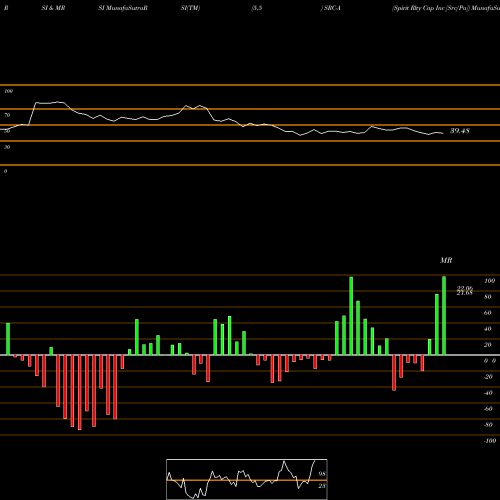The height and width of the screenshot is (500, 500).
Task: Click the 'SI MunafaSutraR' header text
Action: (123, 8)
